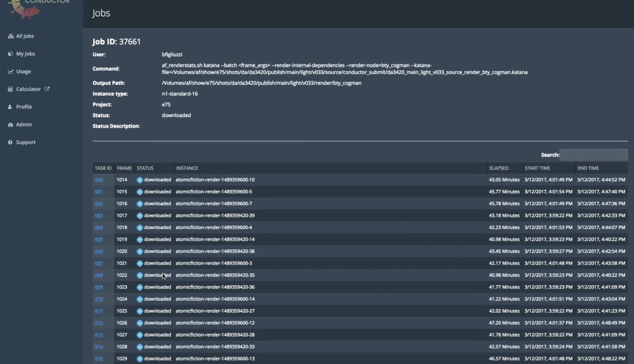Open task ID 008 link
The width and height of the screenshot is (634, 364).
point(99,275)
